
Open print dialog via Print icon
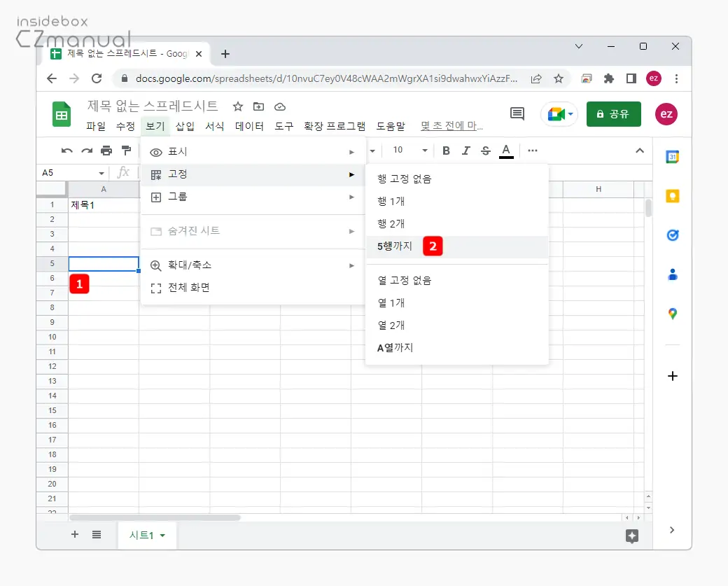click(105, 150)
